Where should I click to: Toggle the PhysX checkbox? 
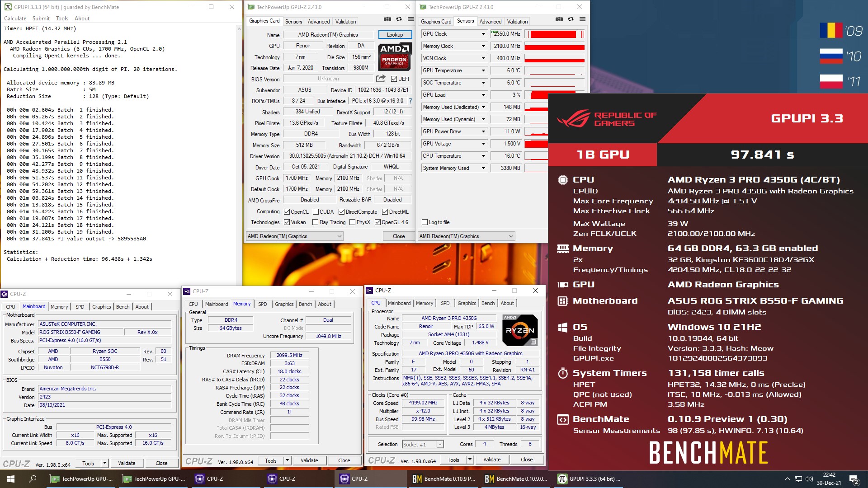tap(352, 222)
